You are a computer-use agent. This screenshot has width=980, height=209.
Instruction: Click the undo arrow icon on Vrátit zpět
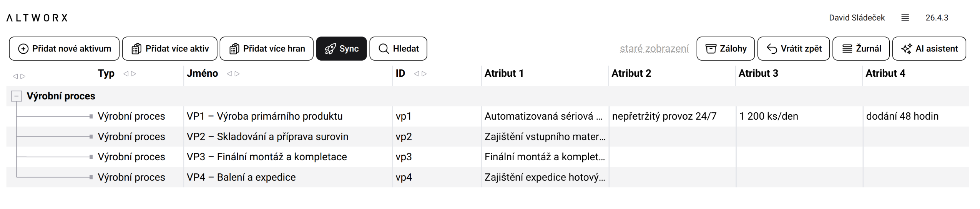coord(772,49)
